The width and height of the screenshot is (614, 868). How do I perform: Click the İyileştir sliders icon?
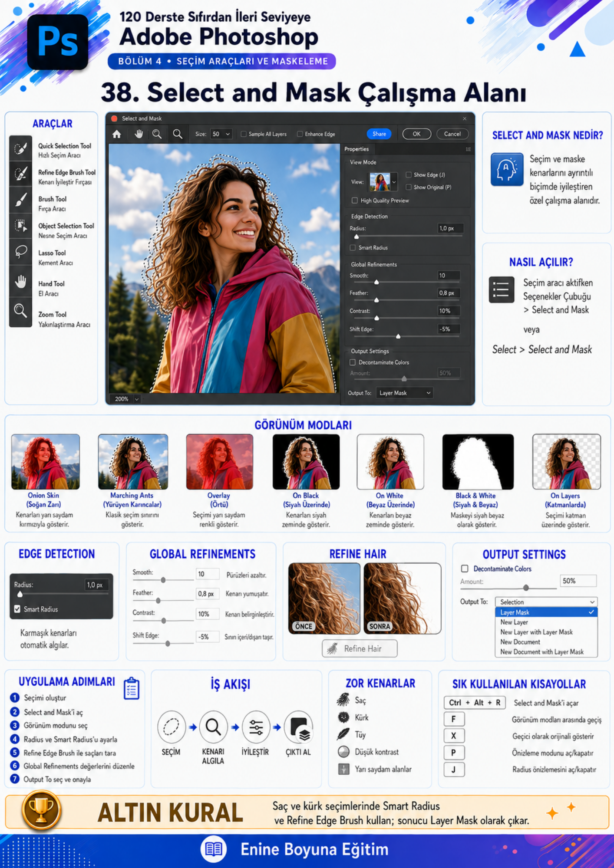(255, 727)
